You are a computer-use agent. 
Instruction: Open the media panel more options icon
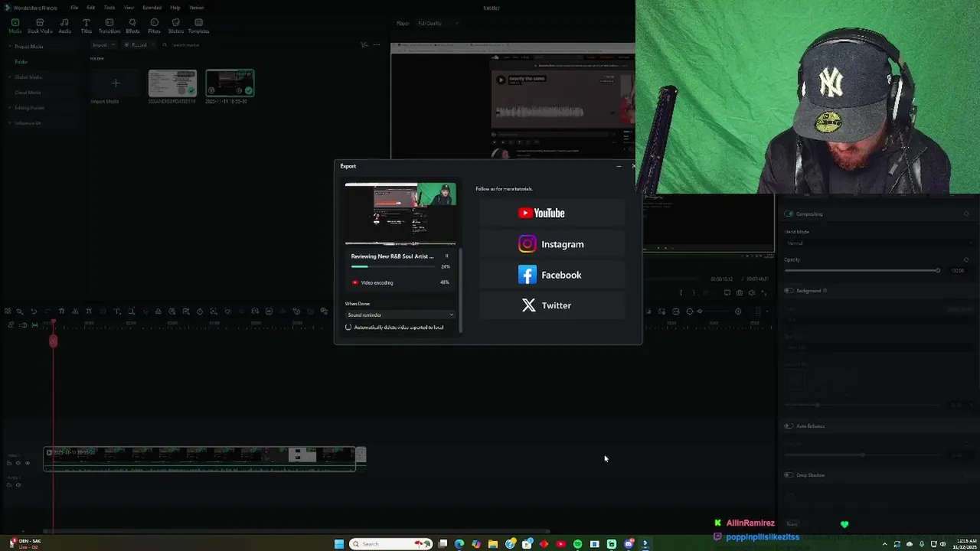[376, 45]
